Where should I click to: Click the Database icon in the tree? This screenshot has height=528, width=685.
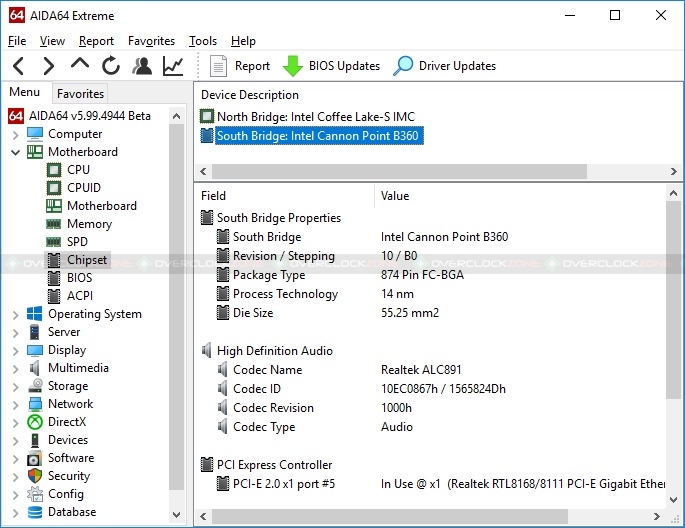[x=35, y=512]
